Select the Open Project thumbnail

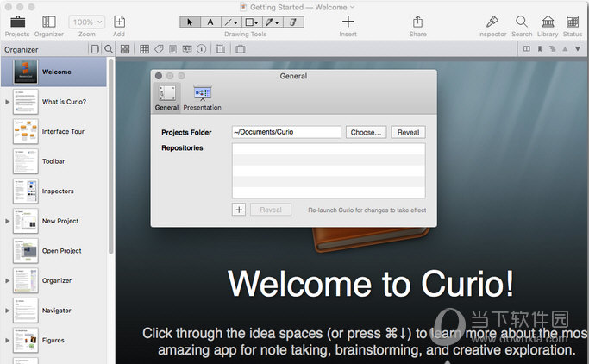(x=26, y=250)
